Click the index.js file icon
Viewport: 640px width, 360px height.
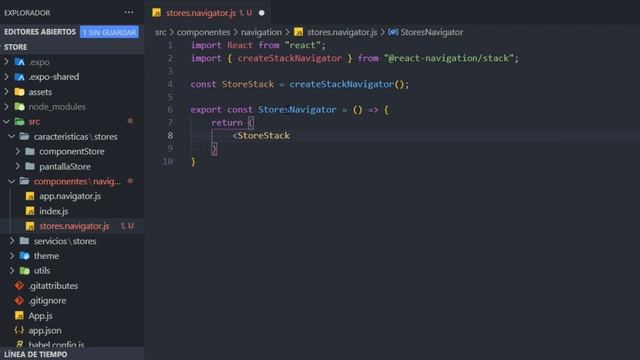[x=30, y=211]
